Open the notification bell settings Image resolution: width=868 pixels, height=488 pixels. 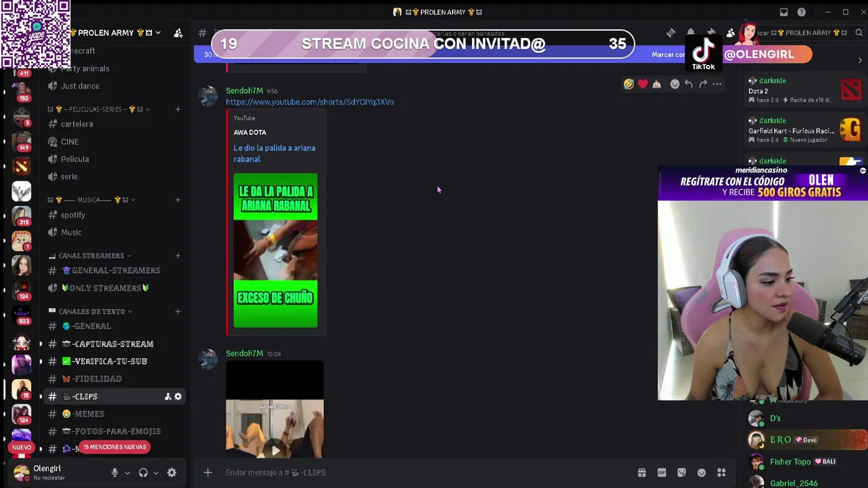point(690,33)
